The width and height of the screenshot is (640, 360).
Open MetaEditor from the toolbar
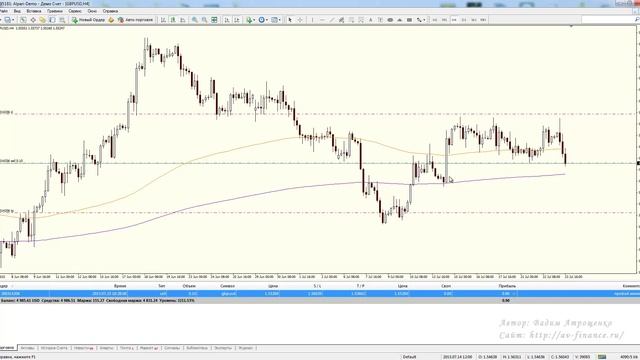[x=111, y=20]
